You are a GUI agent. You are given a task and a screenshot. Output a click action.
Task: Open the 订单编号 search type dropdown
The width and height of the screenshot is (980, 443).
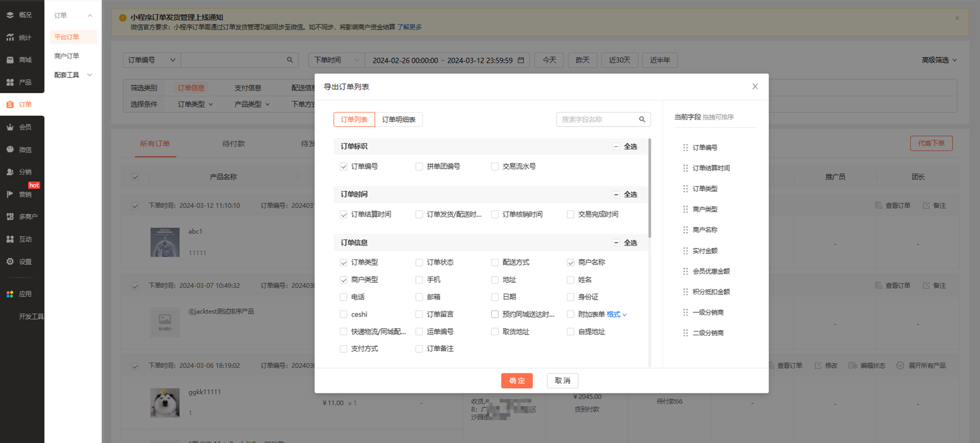(152, 60)
